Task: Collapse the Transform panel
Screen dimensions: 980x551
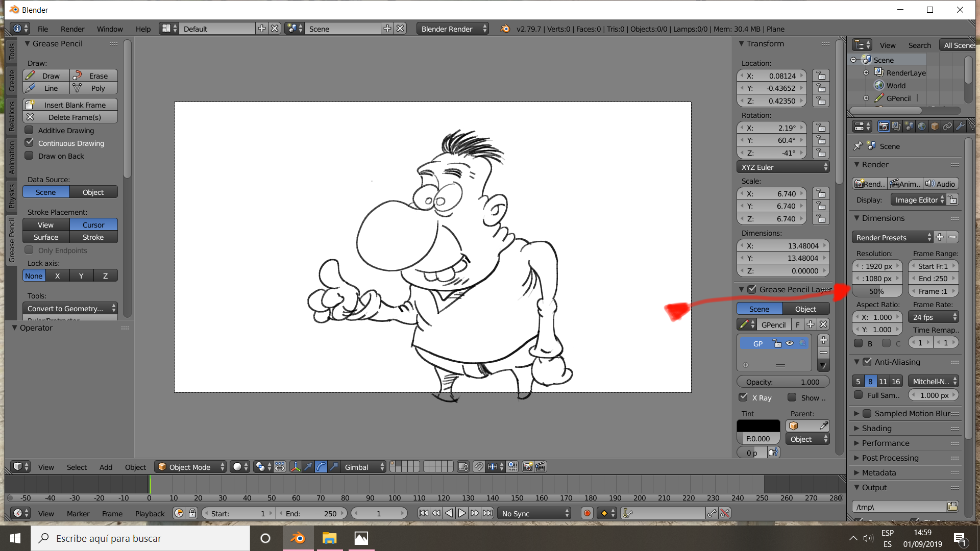Action: coord(742,43)
